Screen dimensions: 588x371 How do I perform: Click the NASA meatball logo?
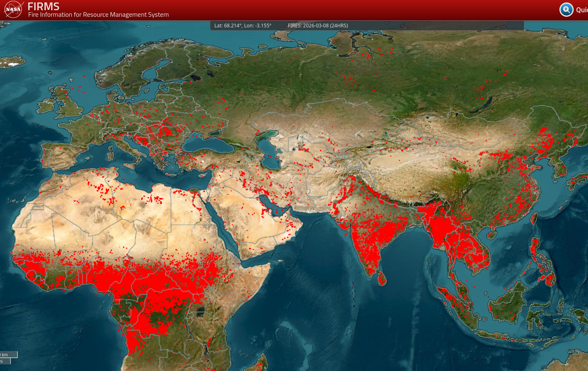(13, 9)
